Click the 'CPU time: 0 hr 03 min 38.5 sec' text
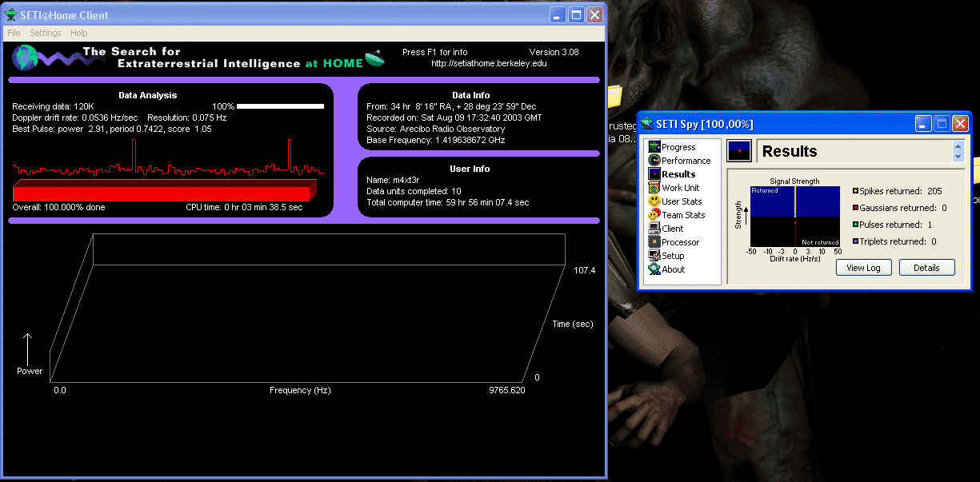 [x=244, y=207]
